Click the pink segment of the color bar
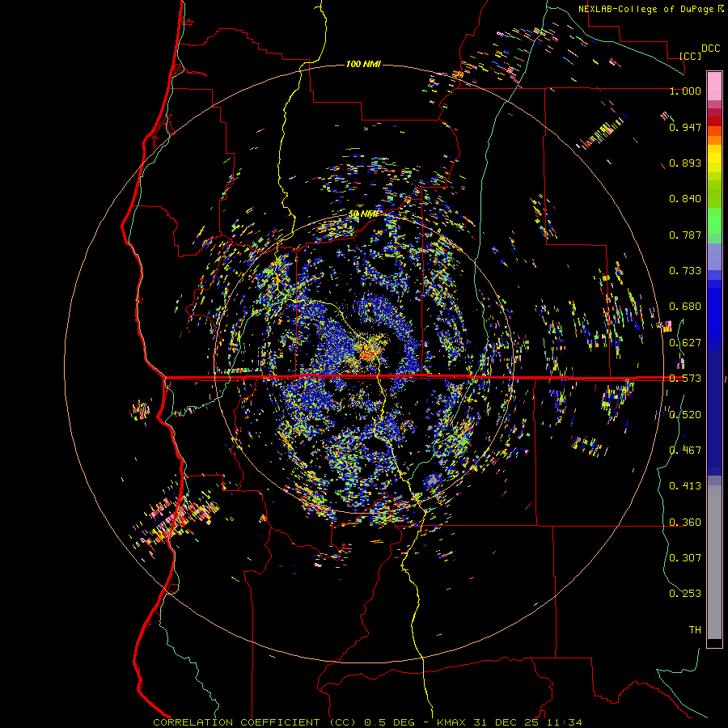This screenshot has width=728, height=728. pos(714,86)
